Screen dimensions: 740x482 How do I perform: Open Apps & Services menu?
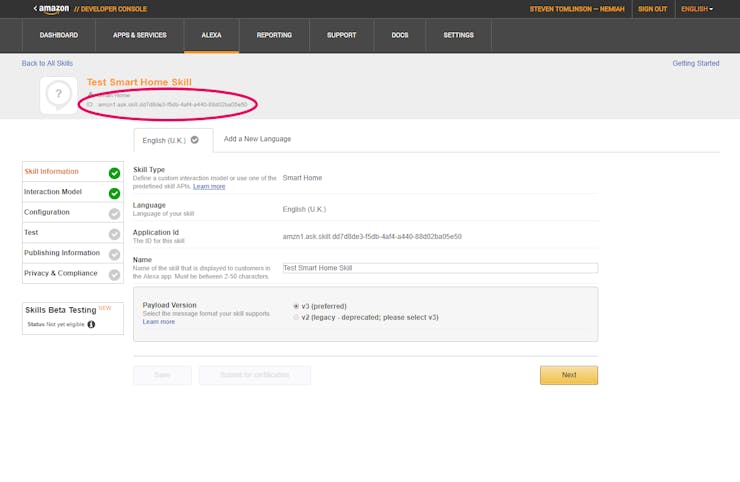pyautogui.click(x=139, y=35)
